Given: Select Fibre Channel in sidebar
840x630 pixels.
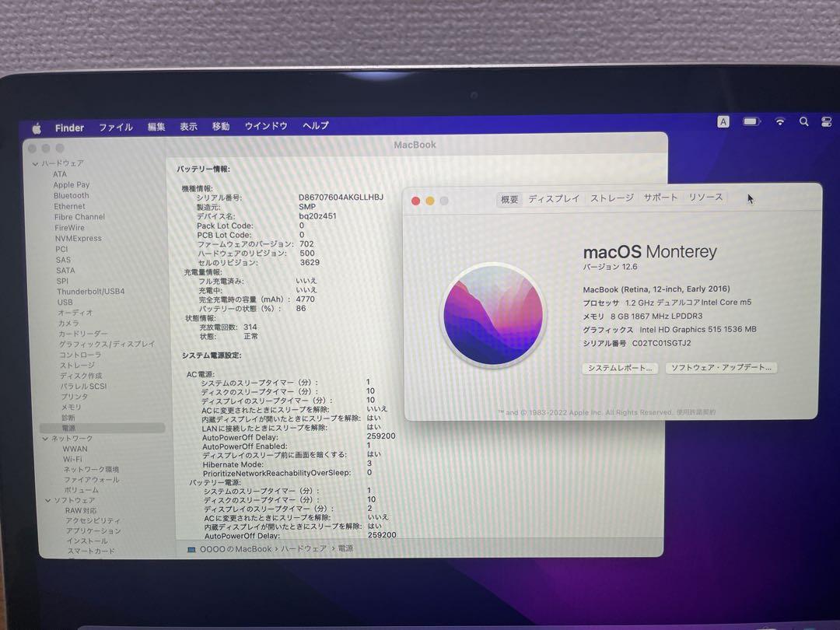Looking at the screenshot, I should click(79, 217).
